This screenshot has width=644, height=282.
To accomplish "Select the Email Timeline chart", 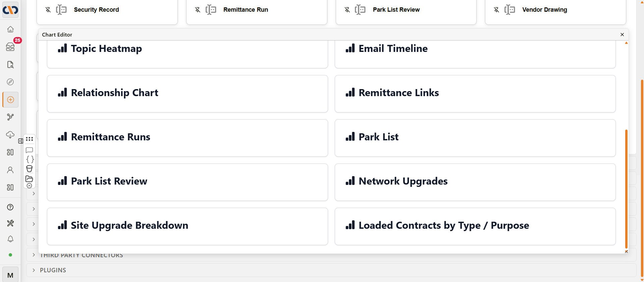I will (x=475, y=54).
